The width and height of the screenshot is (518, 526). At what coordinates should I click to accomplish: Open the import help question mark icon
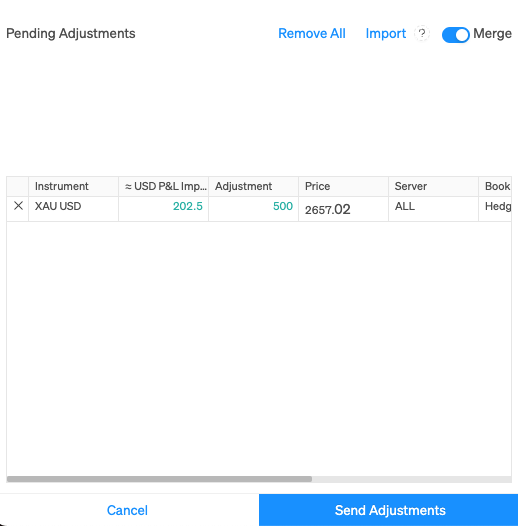tap(422, 33)
